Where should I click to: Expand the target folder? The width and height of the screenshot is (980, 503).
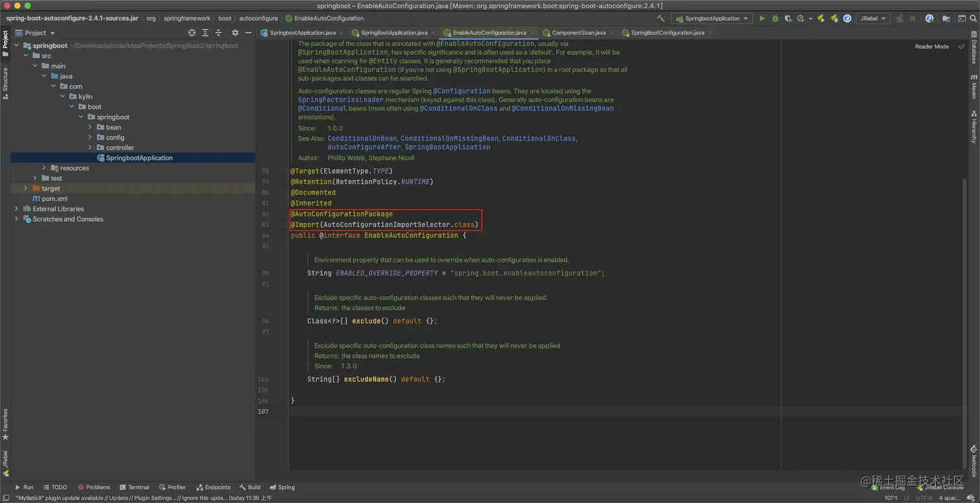point(26,189)
